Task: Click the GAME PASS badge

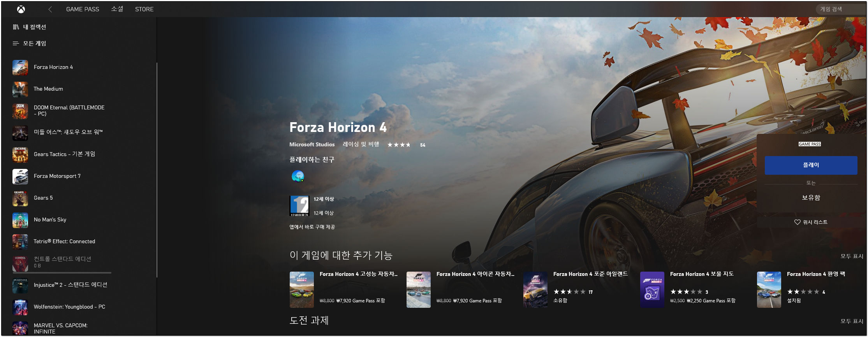Action: [810, 144]
